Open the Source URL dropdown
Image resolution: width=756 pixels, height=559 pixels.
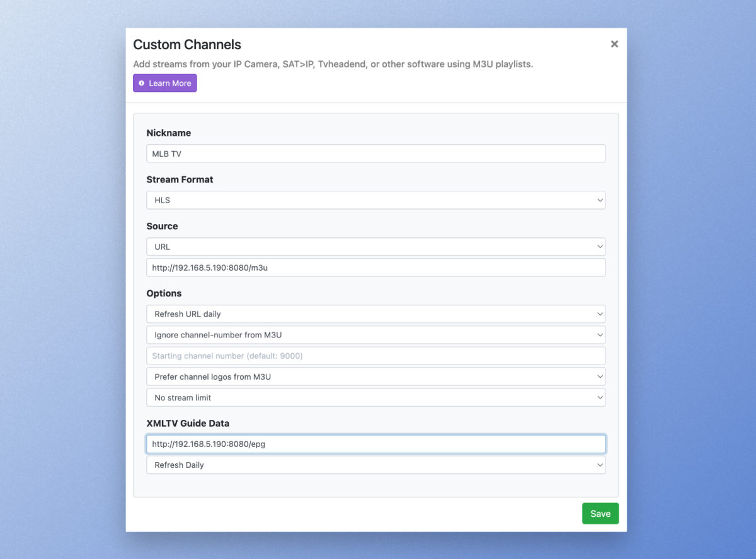coord(375,247)
